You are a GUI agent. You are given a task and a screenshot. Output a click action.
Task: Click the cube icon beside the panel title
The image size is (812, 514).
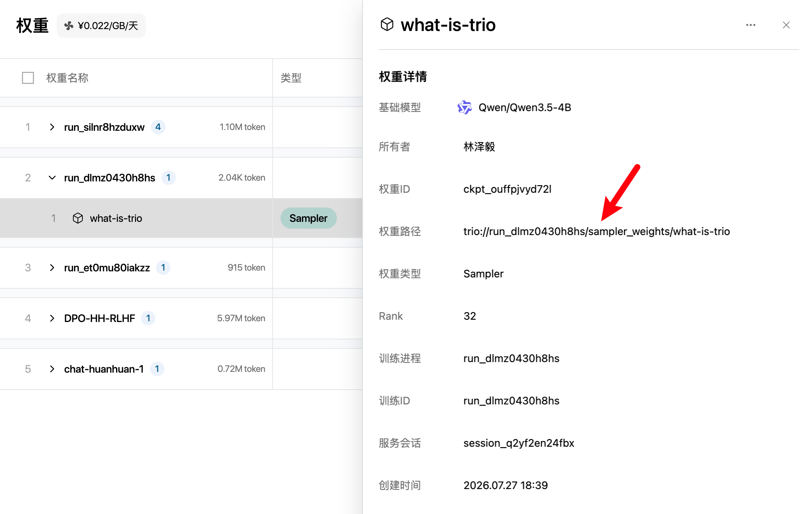[x=387, y=25]
